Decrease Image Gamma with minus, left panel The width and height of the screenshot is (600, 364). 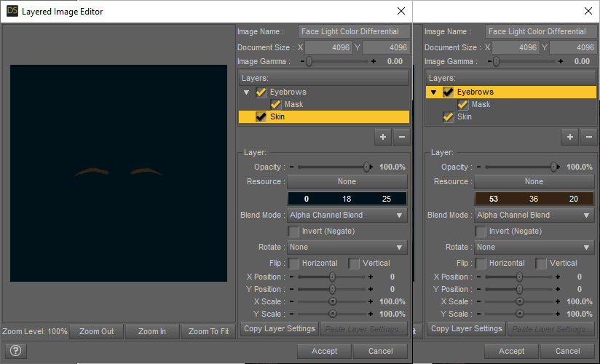point(302,61)
